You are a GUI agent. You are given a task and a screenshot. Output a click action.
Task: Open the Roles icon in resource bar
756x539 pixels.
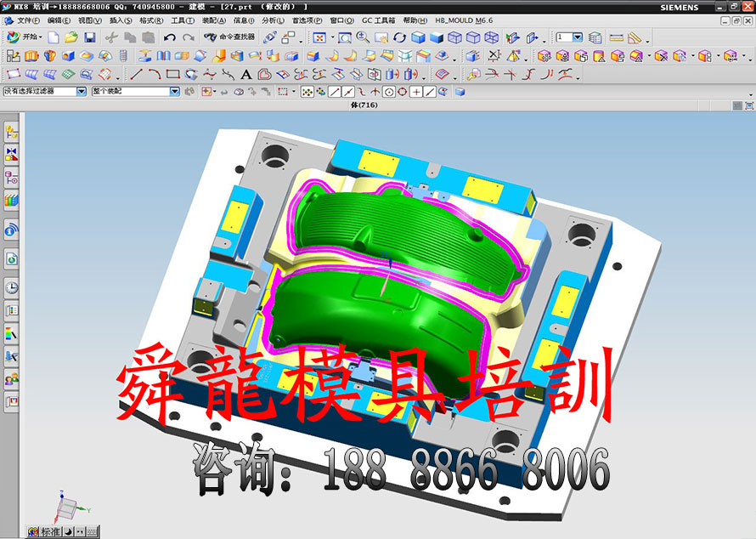click(x=12, y=380)
